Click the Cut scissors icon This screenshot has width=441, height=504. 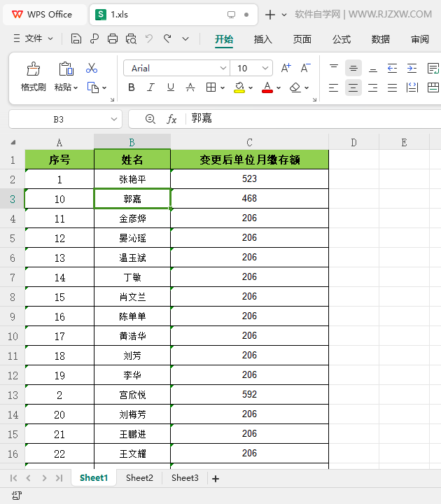pos(92,68)
